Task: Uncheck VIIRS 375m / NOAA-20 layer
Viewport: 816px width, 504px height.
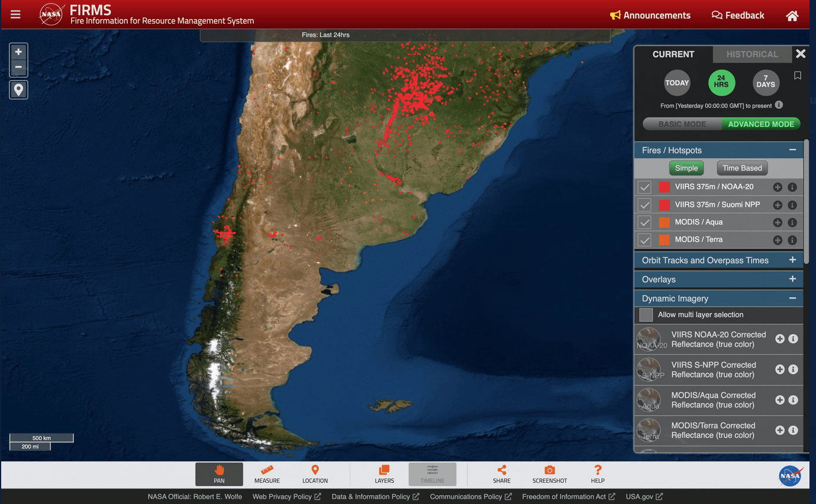Action: click(644, 187)
